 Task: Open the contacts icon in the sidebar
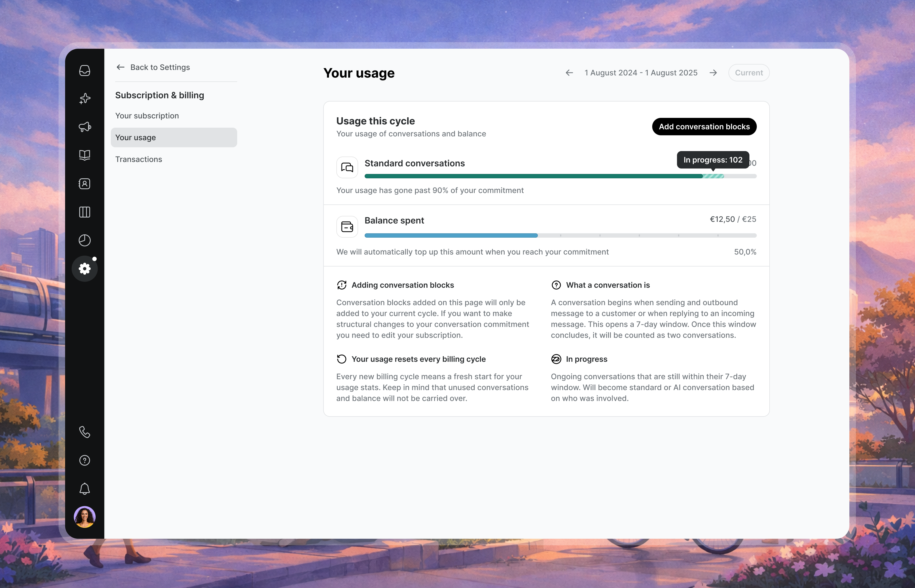point(84,184)
